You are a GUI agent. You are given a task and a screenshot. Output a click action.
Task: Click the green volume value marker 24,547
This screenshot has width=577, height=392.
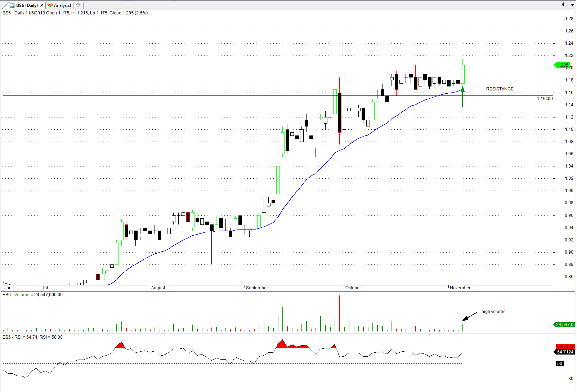pos(565,325)
